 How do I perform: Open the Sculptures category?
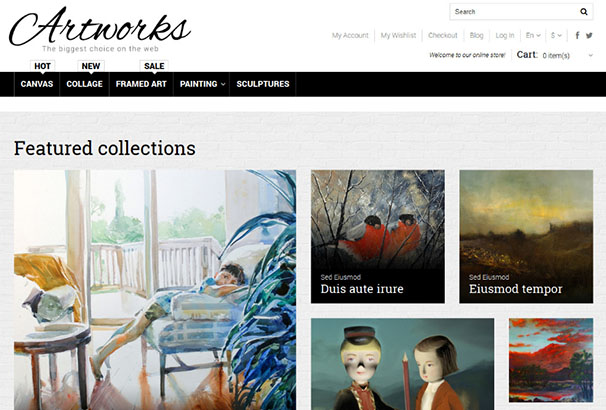pos(263,84)
